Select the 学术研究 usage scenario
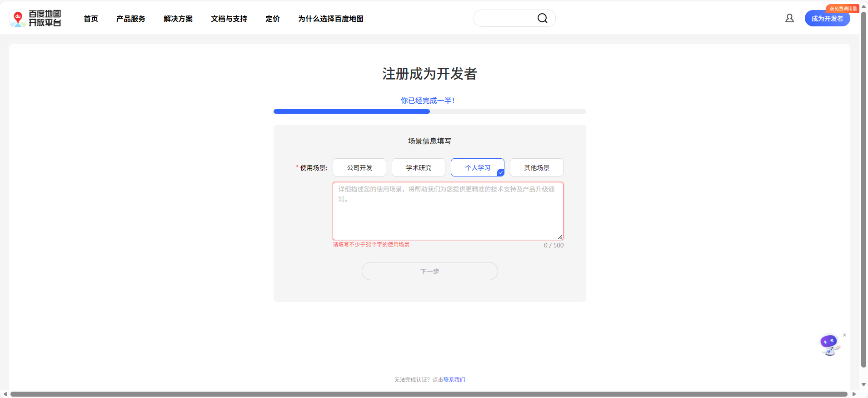 pyautogui.click(x=419, y=168)
